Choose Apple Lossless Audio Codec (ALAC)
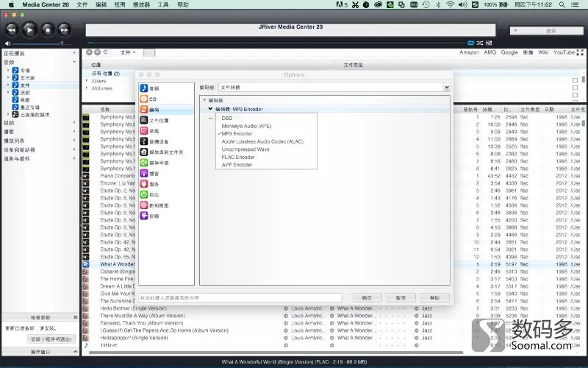 click(262, 141)
